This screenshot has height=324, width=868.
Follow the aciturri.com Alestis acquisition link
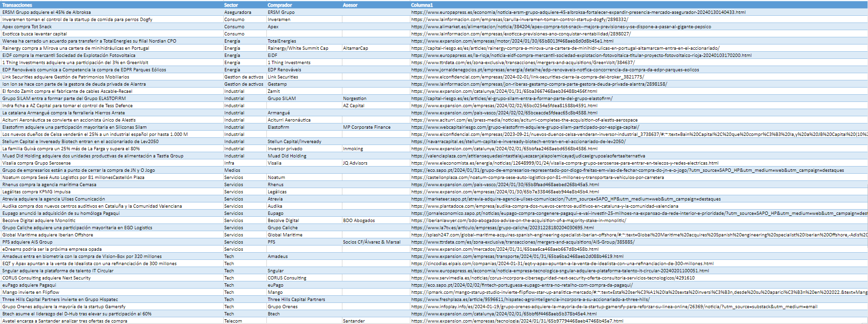click(524, 120)
